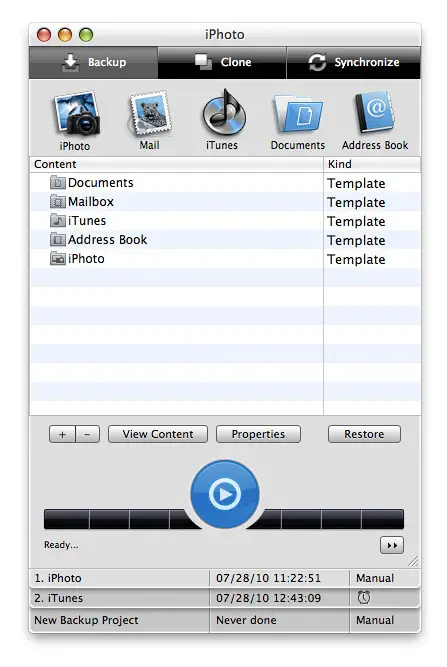Select the Documents row in Content list
The height and width of the screenshot is (667, 447).
(x=225, y=183)
